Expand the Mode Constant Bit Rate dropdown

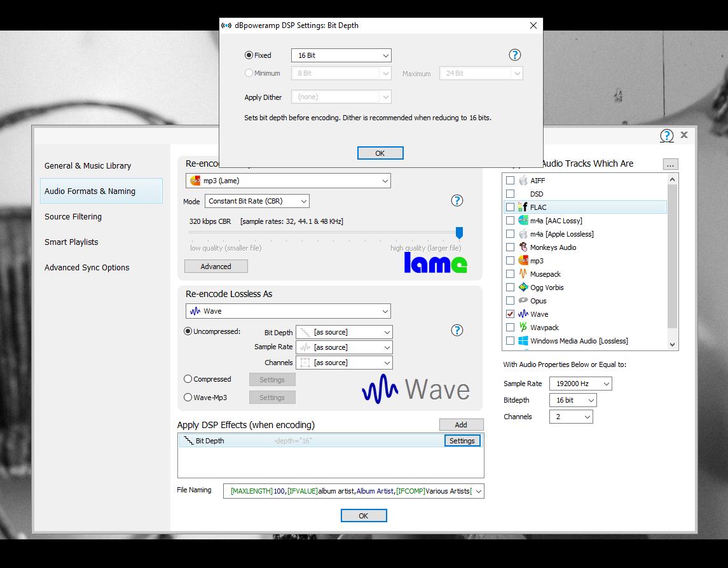pos(258,201)
